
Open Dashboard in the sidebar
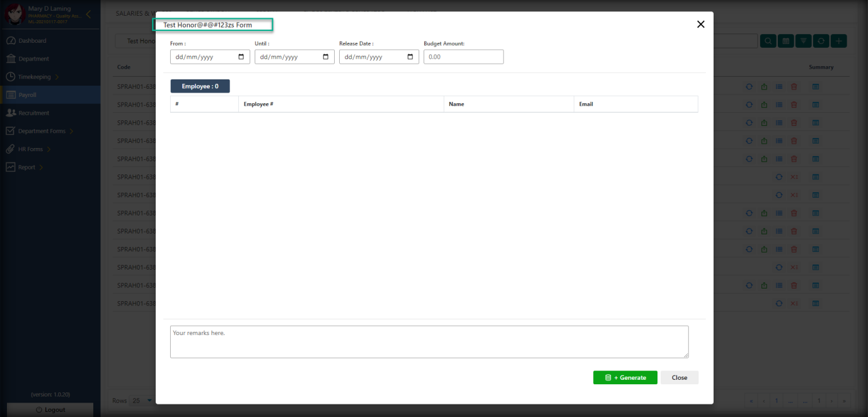[x=32, y=41]
